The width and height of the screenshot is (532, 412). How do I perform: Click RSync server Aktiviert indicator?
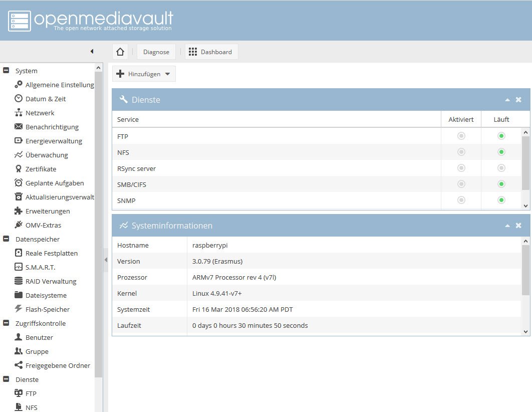pyautogui.click(x=461, y=167)
